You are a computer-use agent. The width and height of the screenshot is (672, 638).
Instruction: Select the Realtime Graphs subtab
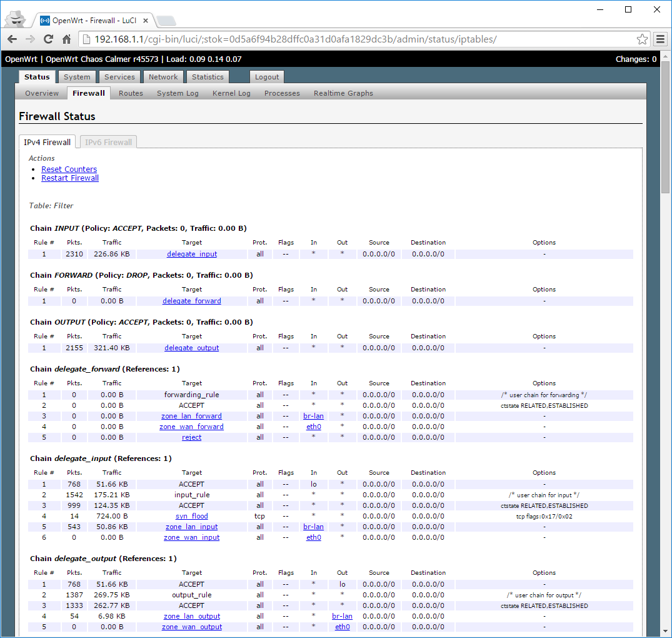(x=343, y=93)
